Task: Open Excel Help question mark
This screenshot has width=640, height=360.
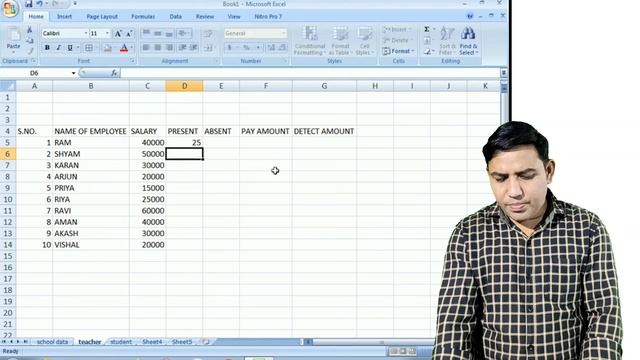Action: tap(470, 16)
